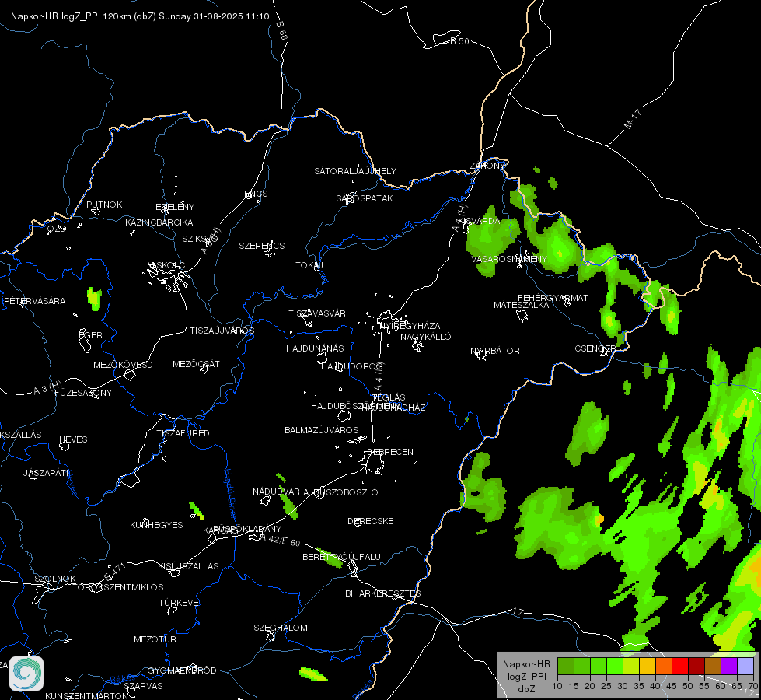Click the BERETTYÓÚJFALU label
This screenshot has width=761, height=700.
[342, 557]
